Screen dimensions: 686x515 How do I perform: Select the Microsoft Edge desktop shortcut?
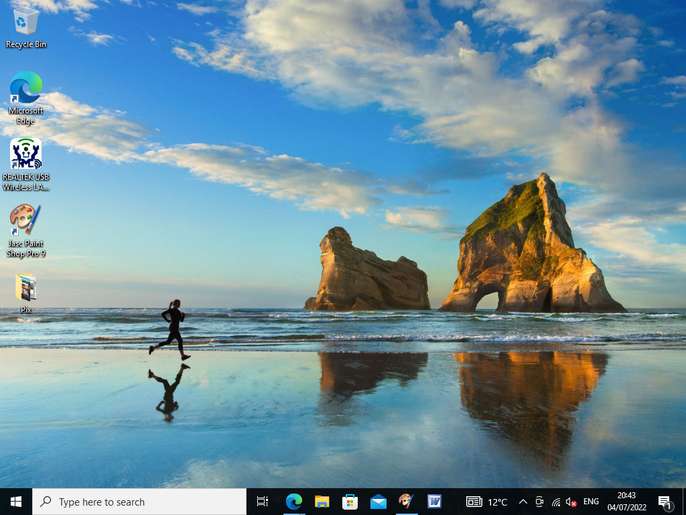(26, 98)
